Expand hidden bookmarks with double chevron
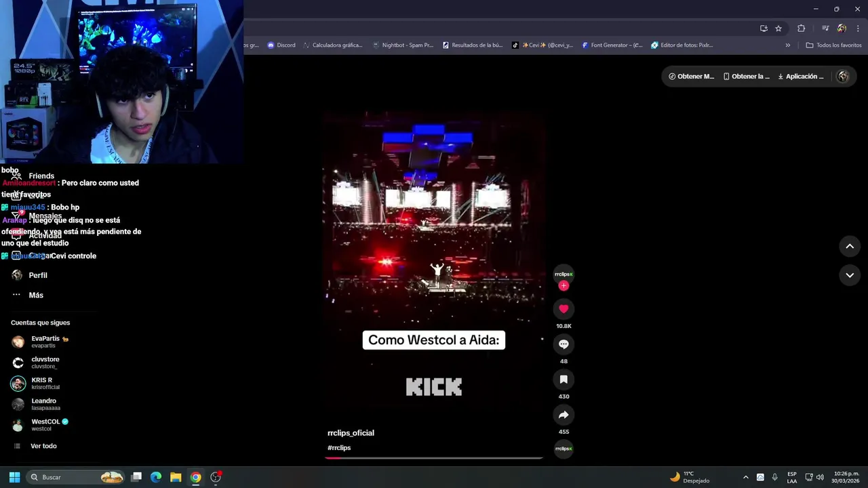Image resolution: width=868 pixels, height=488 pixels. tap(788, 45)
